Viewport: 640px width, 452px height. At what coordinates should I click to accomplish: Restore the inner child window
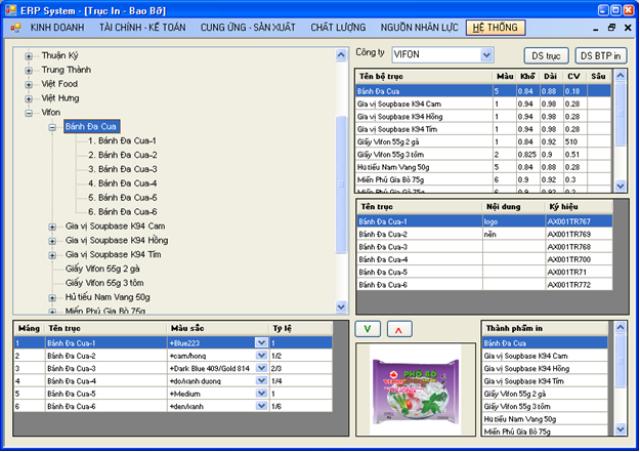point(611,28)
